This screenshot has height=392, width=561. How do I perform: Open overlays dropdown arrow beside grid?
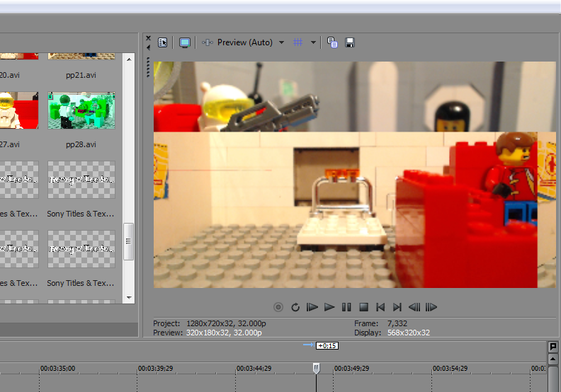(x=313, y=42)
